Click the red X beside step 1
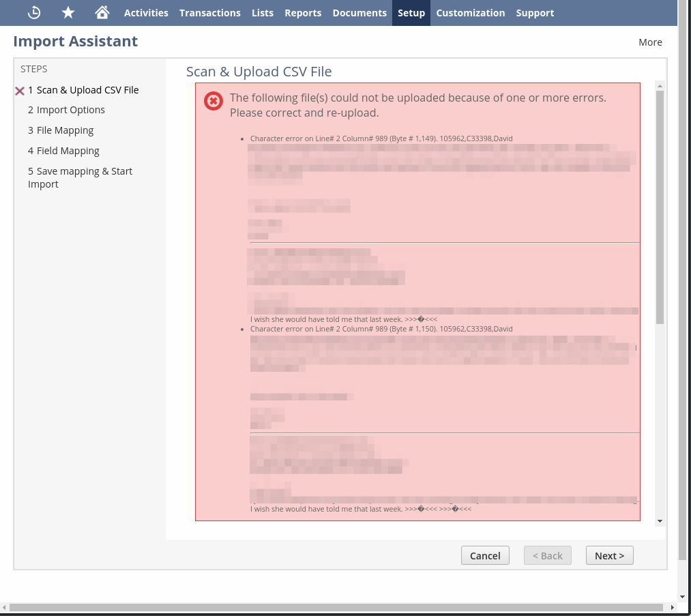 (x=20, y=90)
